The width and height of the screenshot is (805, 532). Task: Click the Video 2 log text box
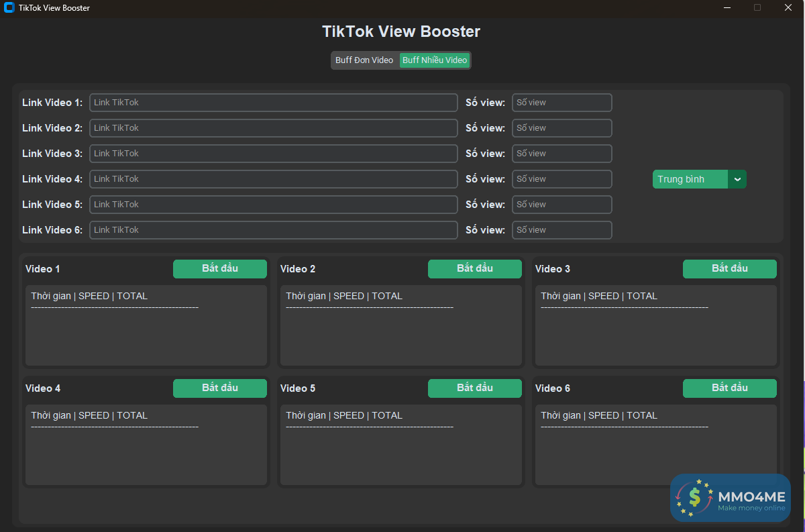[x=401, y=325]
